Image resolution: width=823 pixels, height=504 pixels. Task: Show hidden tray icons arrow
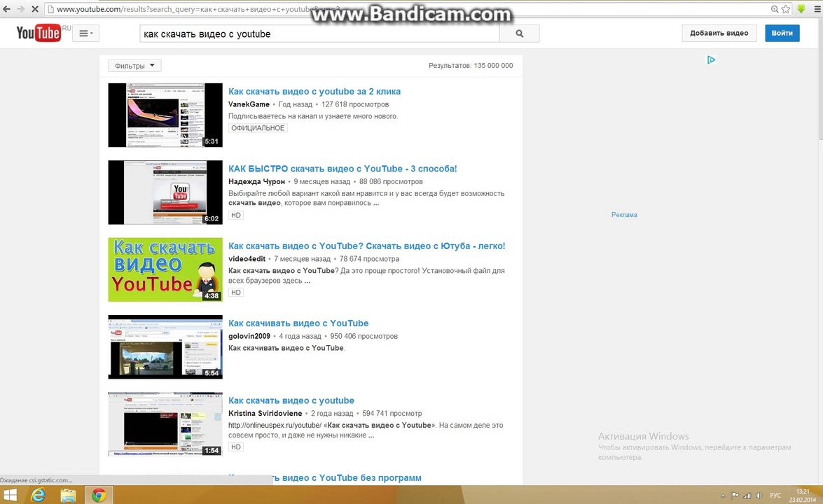[x=723, y=496]
